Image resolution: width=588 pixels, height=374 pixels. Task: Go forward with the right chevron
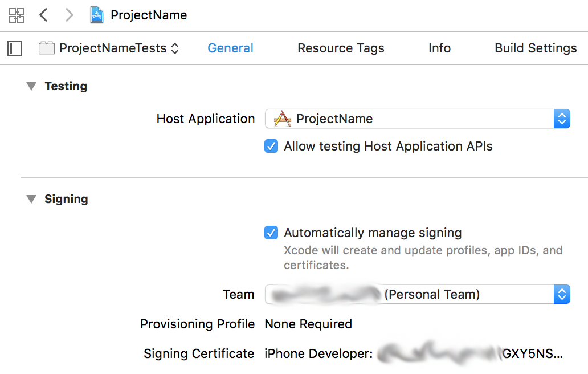click(70, 15)
